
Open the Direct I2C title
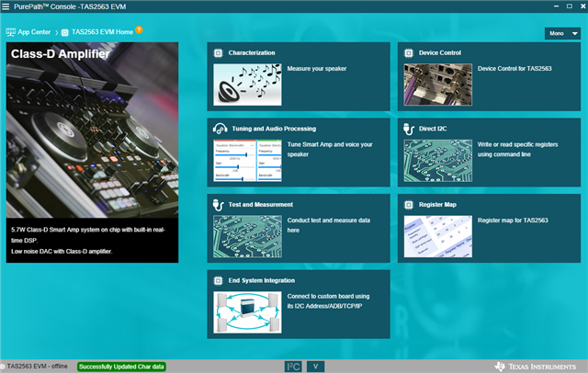tap(433, 129)
